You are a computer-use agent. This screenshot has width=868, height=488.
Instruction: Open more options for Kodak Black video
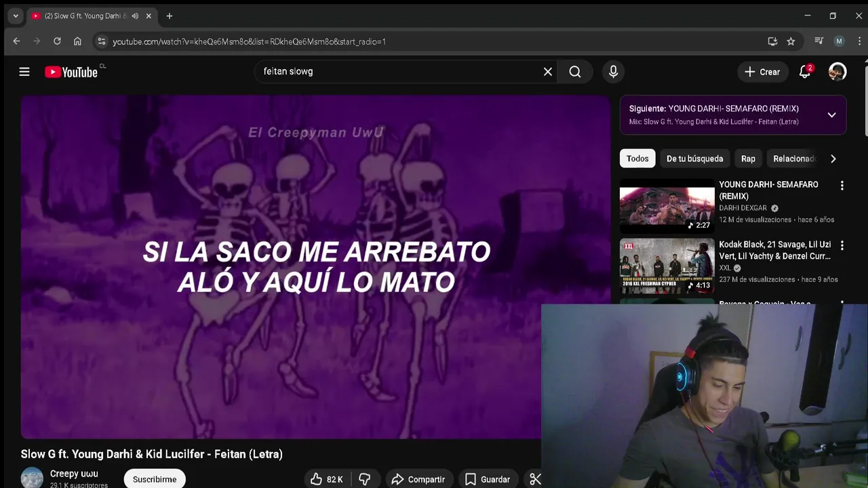coord(842,245)
